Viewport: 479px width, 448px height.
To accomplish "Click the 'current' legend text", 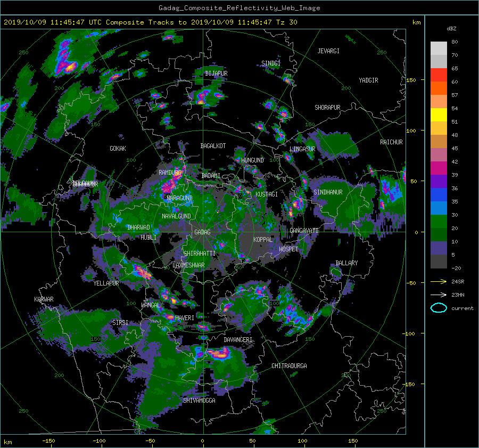I will [x=463, y=308].
